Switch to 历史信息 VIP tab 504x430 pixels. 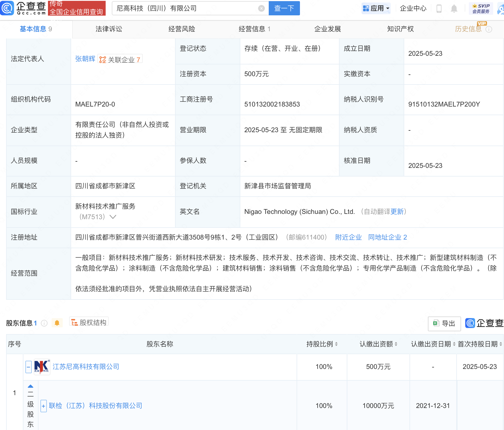coord(468,29)
